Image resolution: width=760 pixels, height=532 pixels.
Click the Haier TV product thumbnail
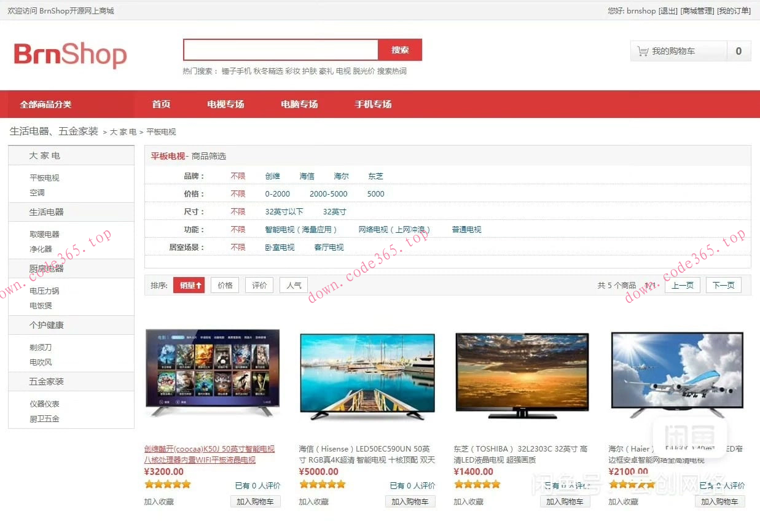676,375
